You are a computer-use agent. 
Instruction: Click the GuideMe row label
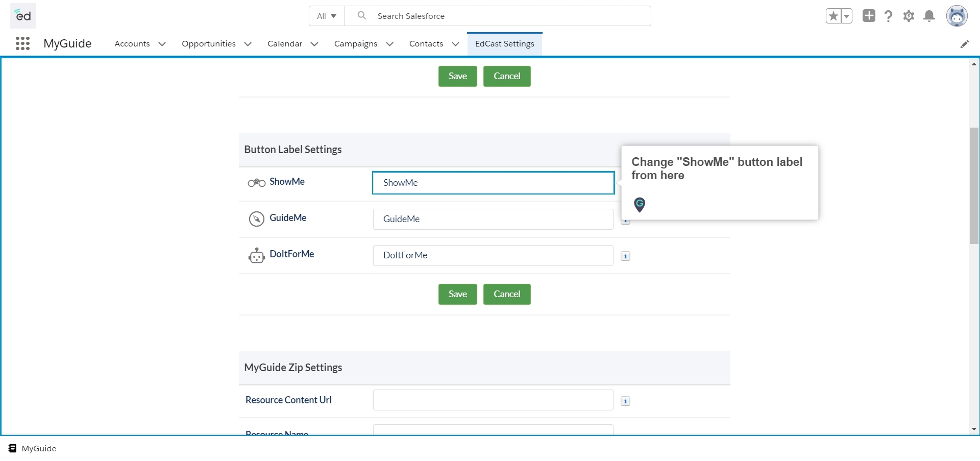coord(288,218)
